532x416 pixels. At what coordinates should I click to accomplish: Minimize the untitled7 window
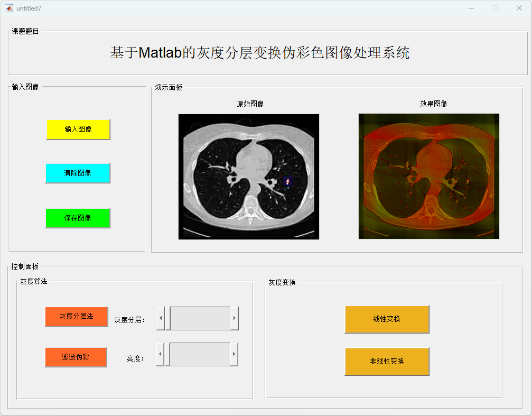pyautogui.click(x=471, y=8)
